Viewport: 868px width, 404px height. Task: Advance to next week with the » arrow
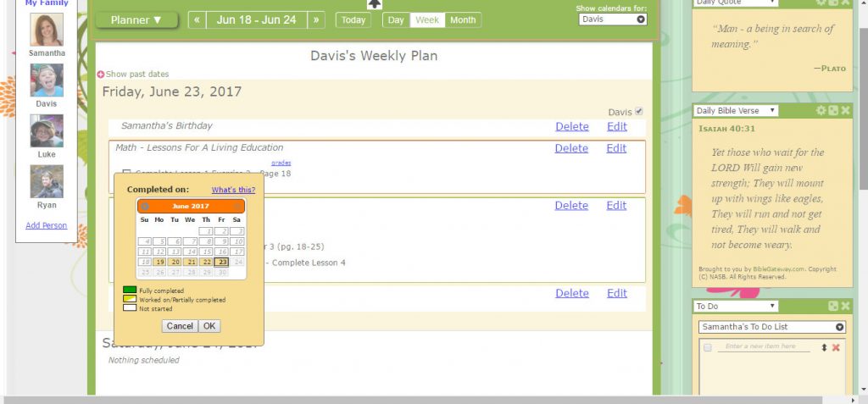(x=315, y=20)
